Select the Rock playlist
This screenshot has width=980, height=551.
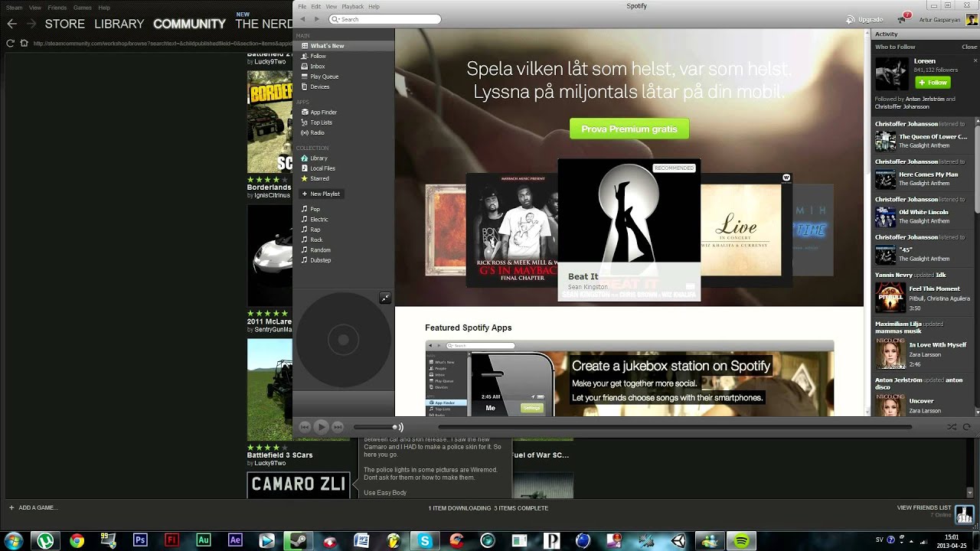[343, 240]
